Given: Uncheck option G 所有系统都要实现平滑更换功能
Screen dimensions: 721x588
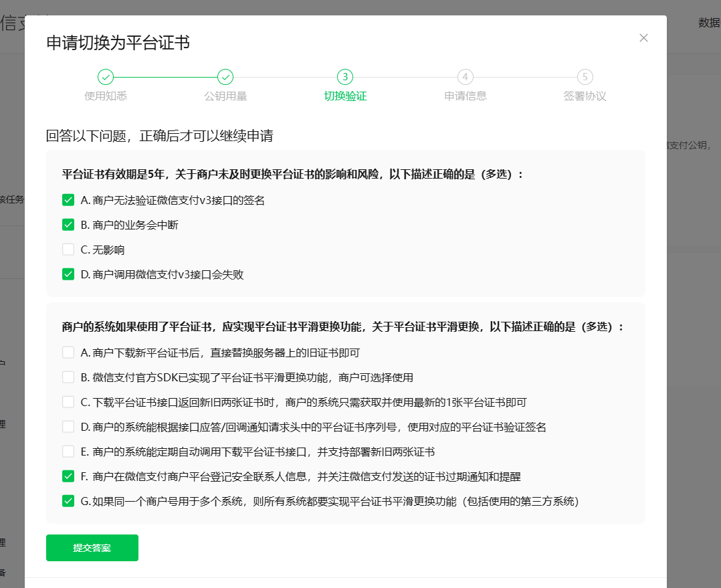Looking at the screenshot, I should click(x=68, y=501).
